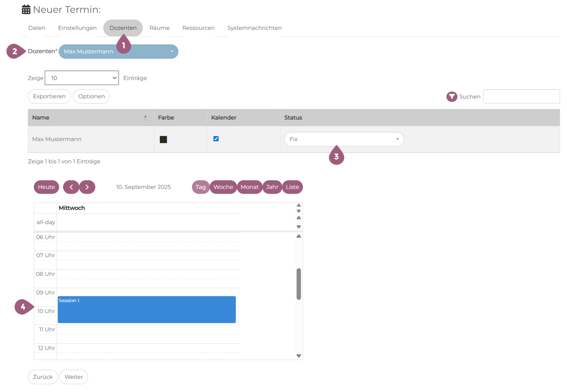
Task: Select the Session 1 calendar event
Action: pos(147,310)
